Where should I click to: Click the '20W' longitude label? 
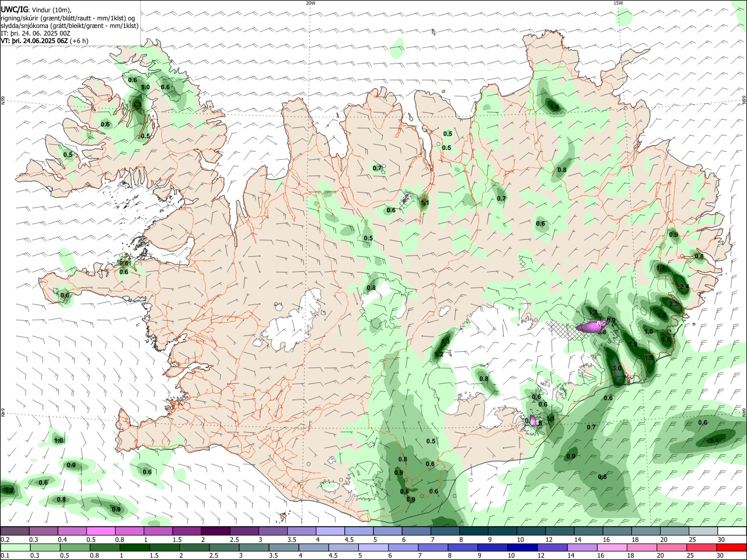[x=310, y=3]
